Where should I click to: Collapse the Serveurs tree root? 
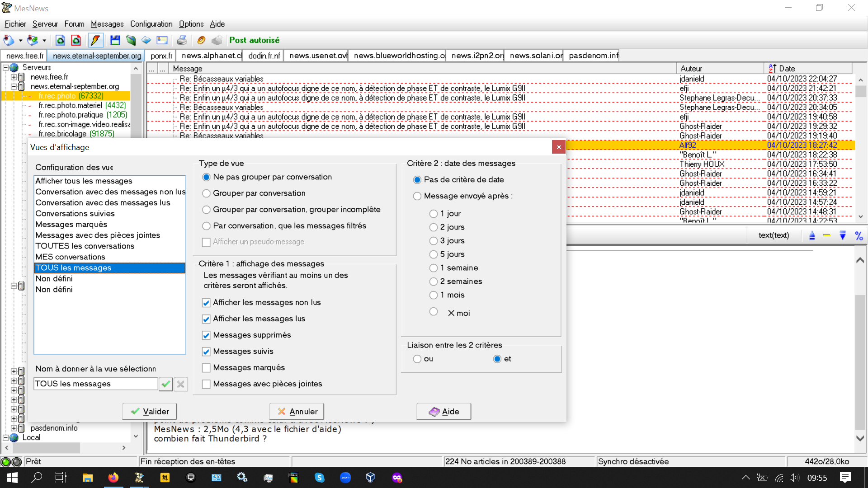click(x=5, y=67)
